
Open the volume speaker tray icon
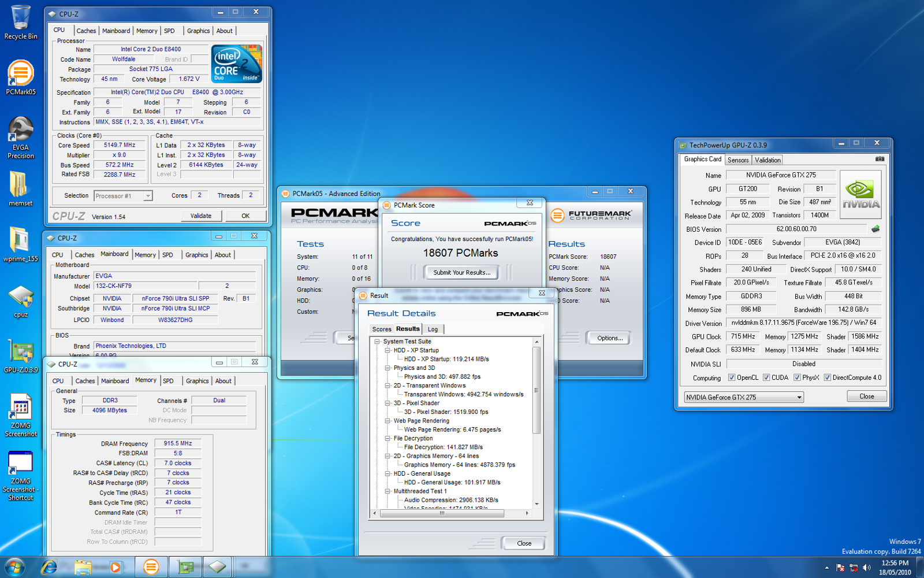click(866, 568)
